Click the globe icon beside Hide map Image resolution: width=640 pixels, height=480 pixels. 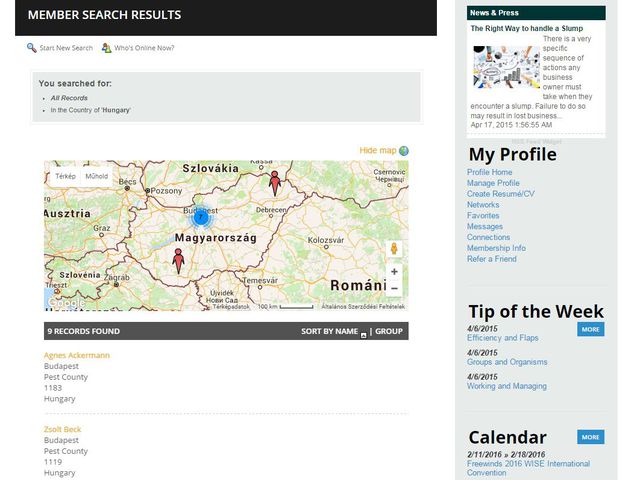point(404,151)
